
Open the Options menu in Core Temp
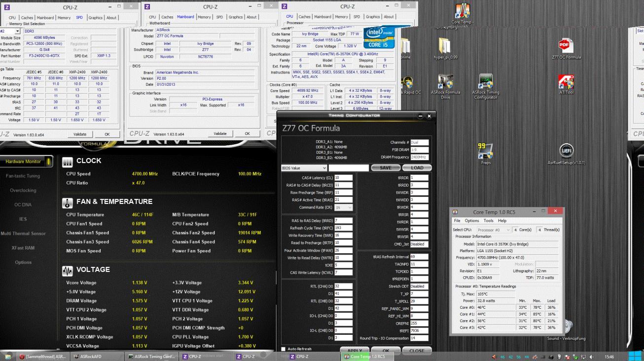pos(471,221)
